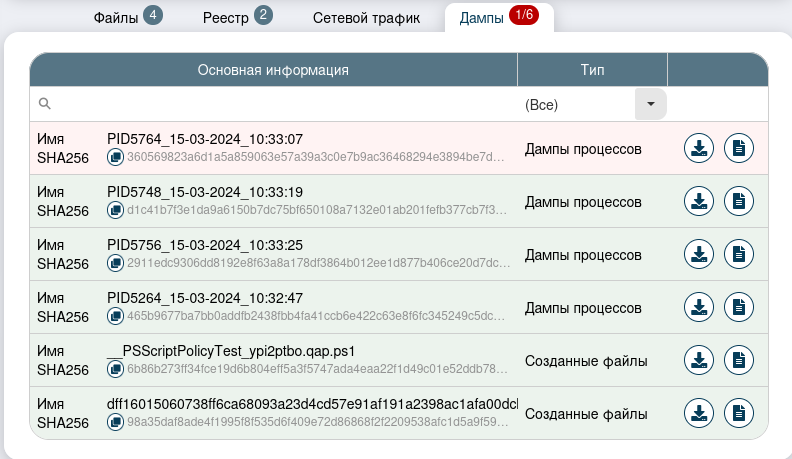Viewport: 792px width, 459px height.
Task: Copy SHA256 hash of PID5764 dump
Action: click(x=115, y=158)
